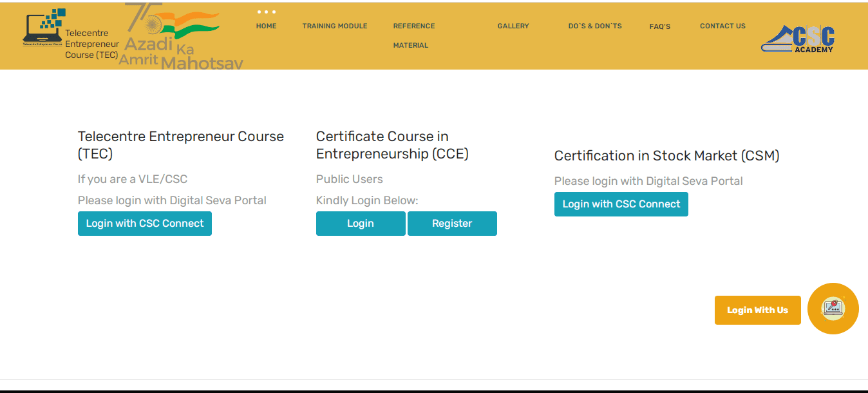Screen dimensions: 868x393
Task: Click Login with CSC Connect under CSM
Action: 621,204
